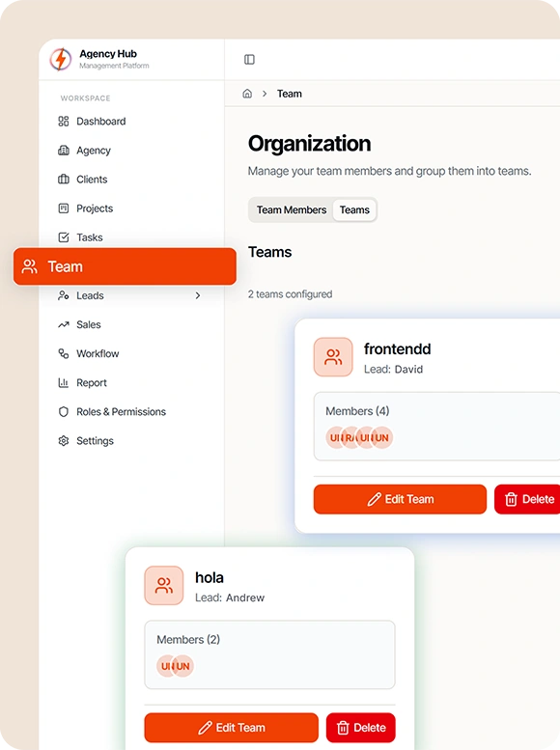560x750 pixels.
Task: Open the Settings sidebar label
Action: tap(95, 440)
